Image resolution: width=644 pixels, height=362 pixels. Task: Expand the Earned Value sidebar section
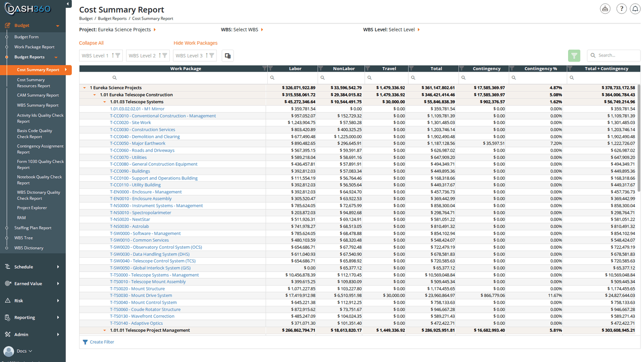(32, 283)
